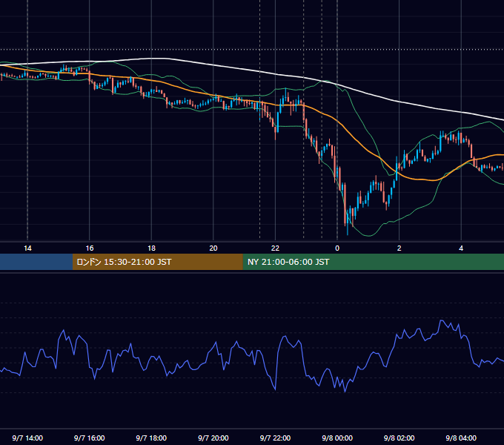Screen dimensions: 504x445
Task: Select the 20 hour axis label
Action: pos(213,248)
